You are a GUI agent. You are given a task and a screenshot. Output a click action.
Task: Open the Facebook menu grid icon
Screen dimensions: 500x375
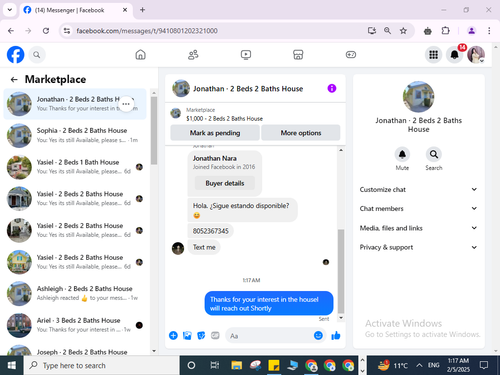(x=433, y=55)
